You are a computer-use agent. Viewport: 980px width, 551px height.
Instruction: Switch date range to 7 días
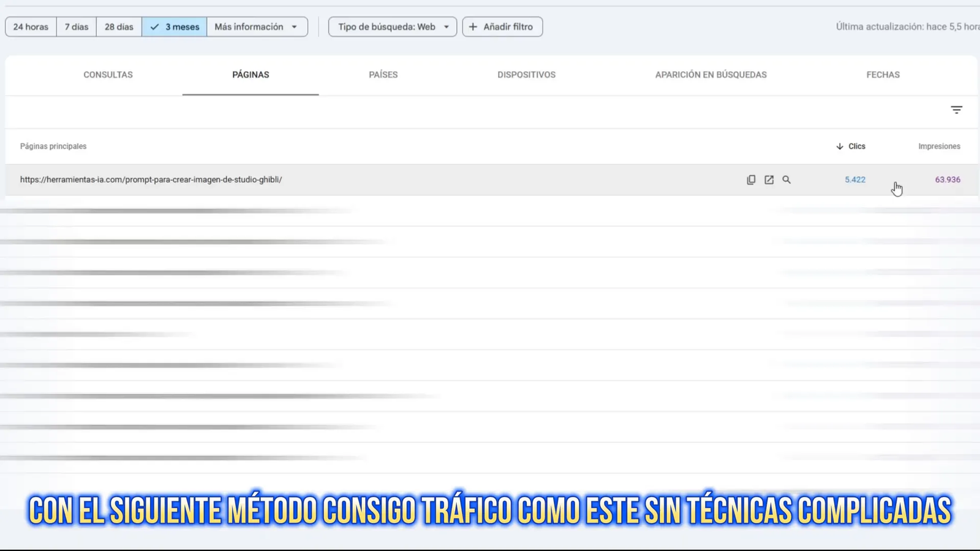(77, 27)
